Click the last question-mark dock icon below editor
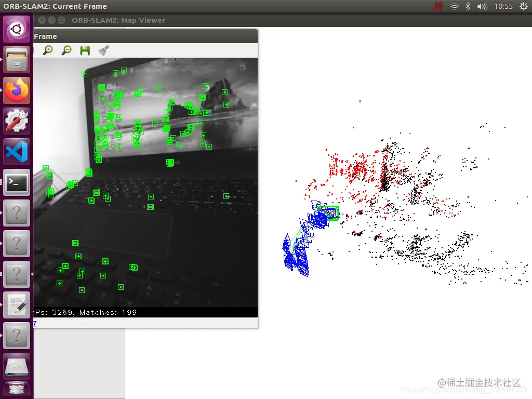 [17, 335]
